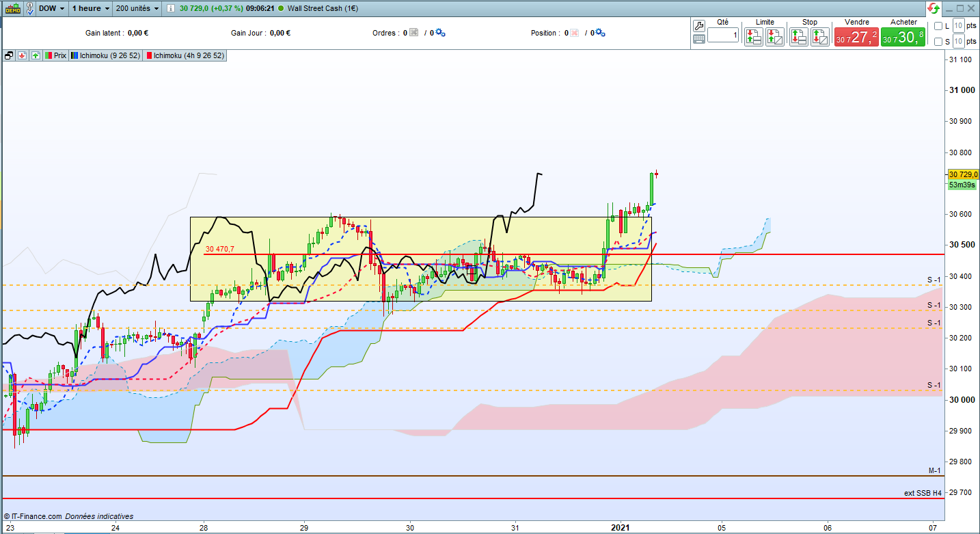Click the S -1 label near 30 400

(934, 279)
